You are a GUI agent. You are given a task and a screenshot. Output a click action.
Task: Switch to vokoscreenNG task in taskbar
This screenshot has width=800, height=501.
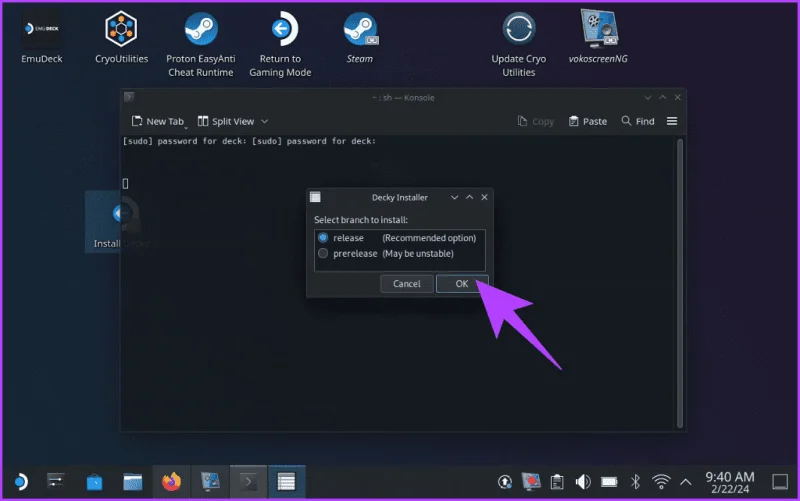pyautogui.click(x=210, y=482)
